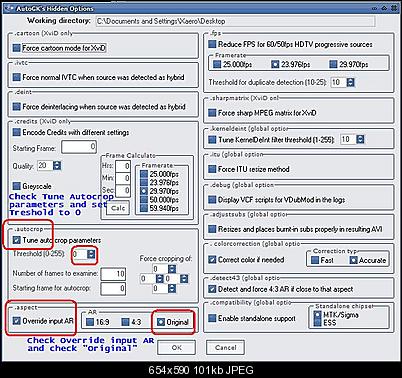Choose 29.970fps in Frame Calculator framerate

(144, 191)
